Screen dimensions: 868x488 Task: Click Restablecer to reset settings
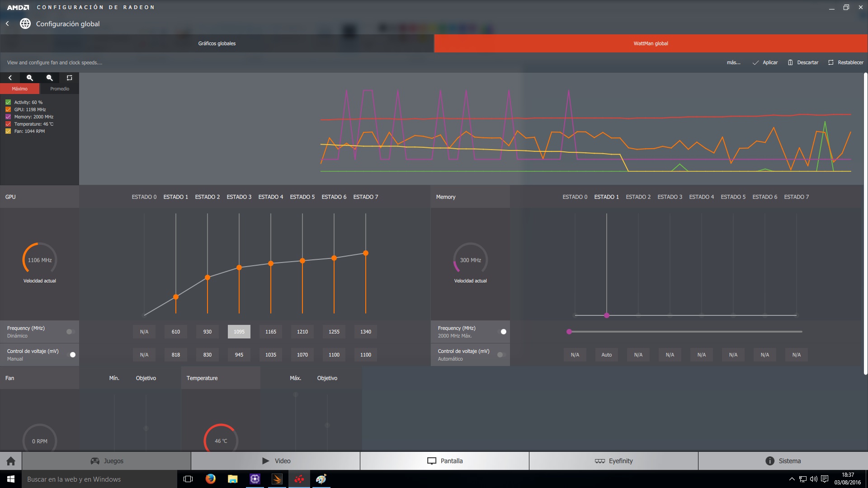pyautogui.click(x=846, y=62)
